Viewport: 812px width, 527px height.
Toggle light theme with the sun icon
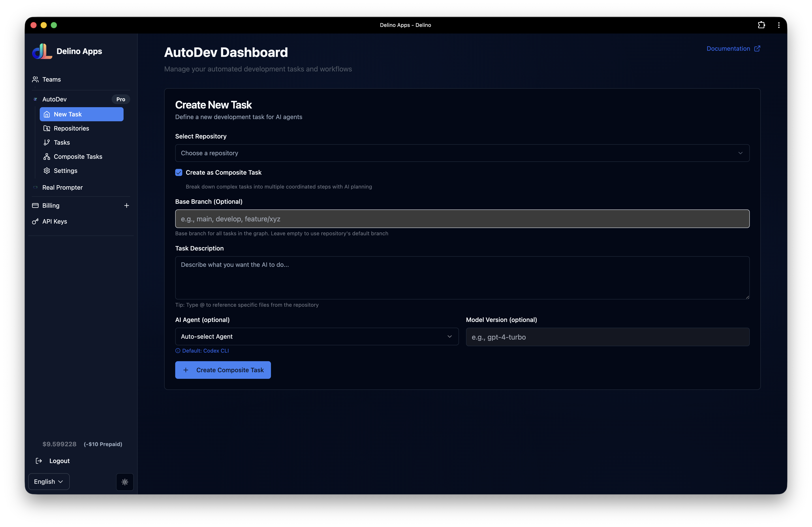(x=125, y=482)
